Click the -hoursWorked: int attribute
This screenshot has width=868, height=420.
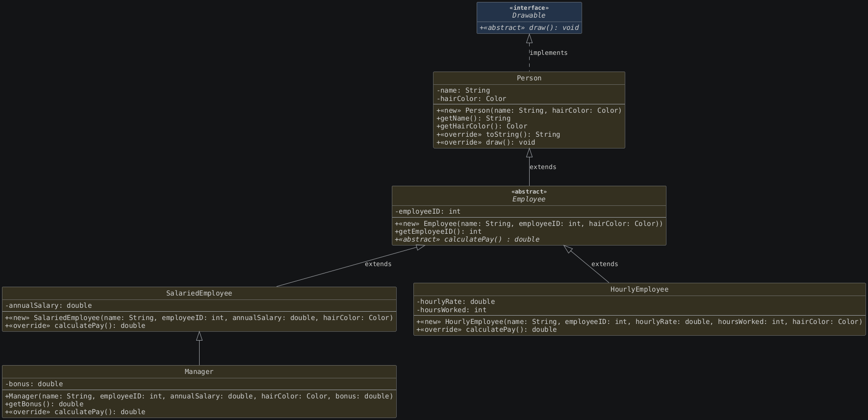[451, 310]
